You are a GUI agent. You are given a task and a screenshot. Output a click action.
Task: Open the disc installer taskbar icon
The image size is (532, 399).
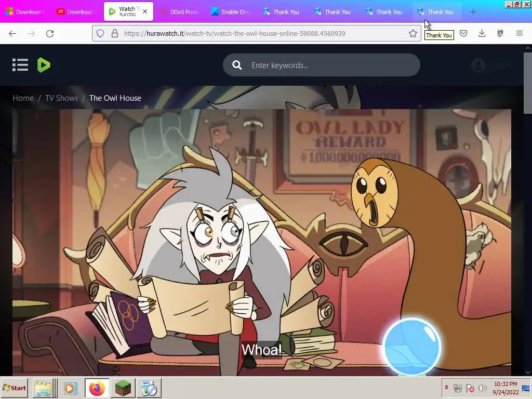pos(149,388)
